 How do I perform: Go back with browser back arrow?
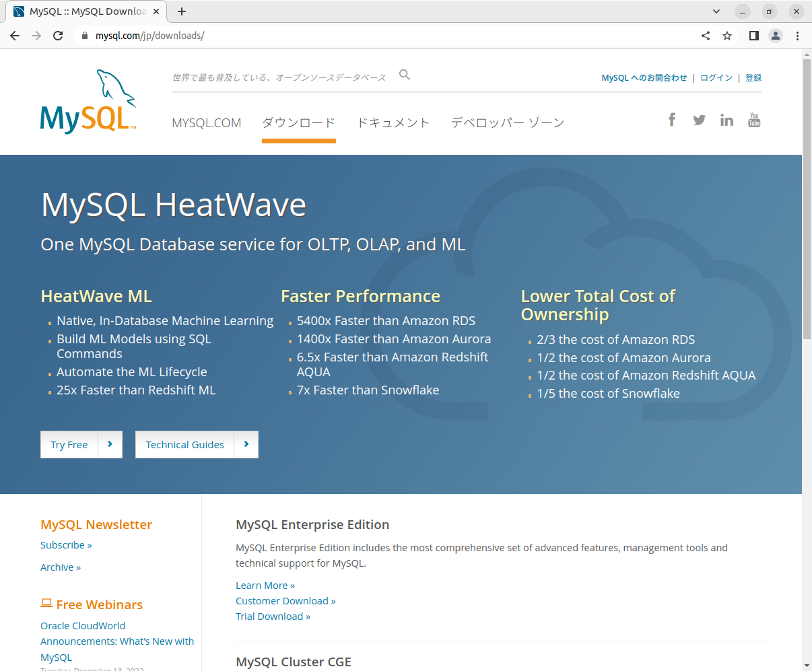pos(15,36)
